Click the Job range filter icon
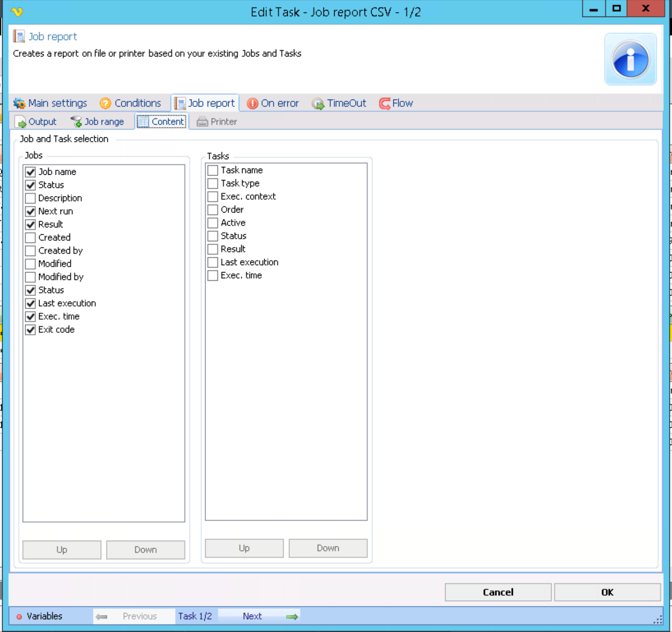The image size is (672, 632). [x=76, y=122]
